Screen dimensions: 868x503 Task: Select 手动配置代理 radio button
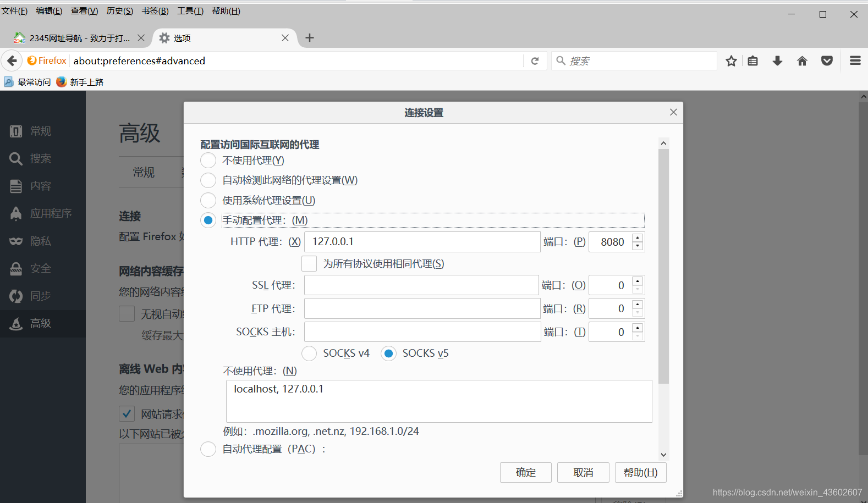pyautogui.click(x=208, y=220)
